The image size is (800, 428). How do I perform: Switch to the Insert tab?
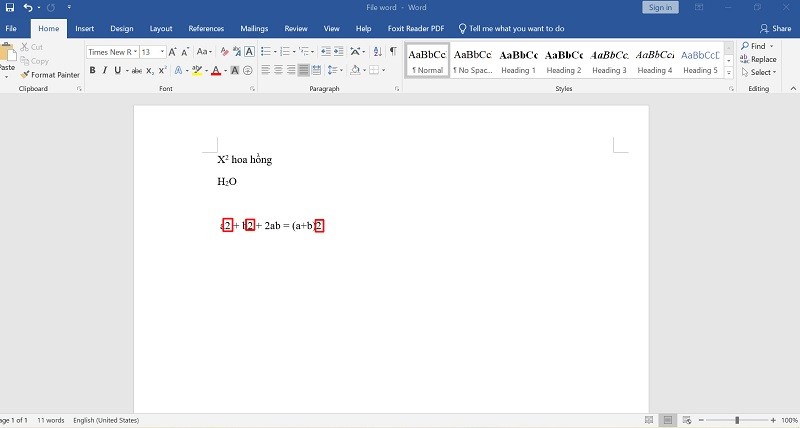84,29
